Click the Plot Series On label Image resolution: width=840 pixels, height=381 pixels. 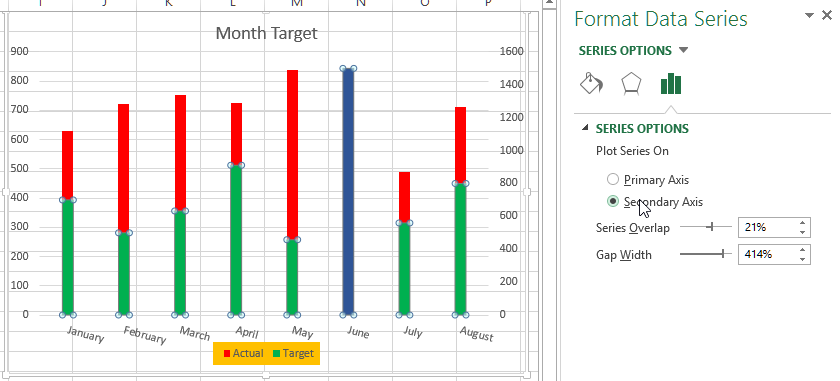tap(632, 151)
